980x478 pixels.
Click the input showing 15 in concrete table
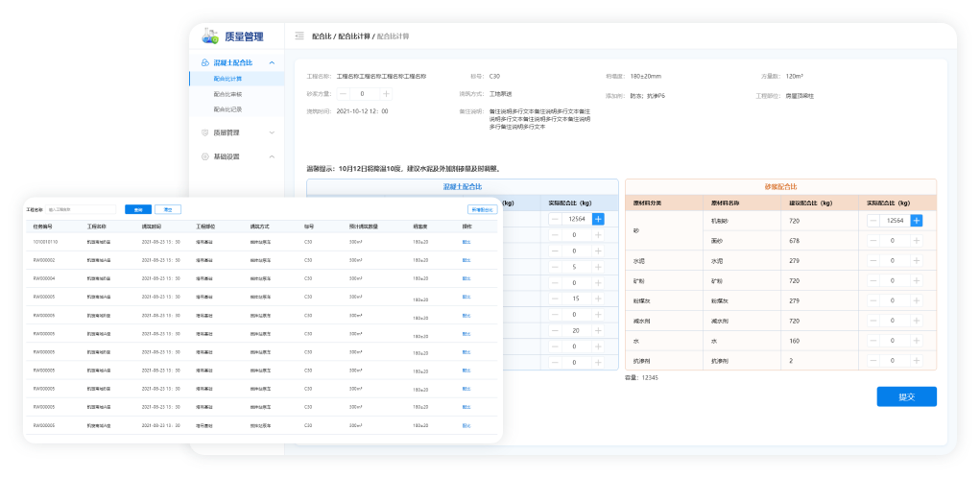[x=576, y=299]
